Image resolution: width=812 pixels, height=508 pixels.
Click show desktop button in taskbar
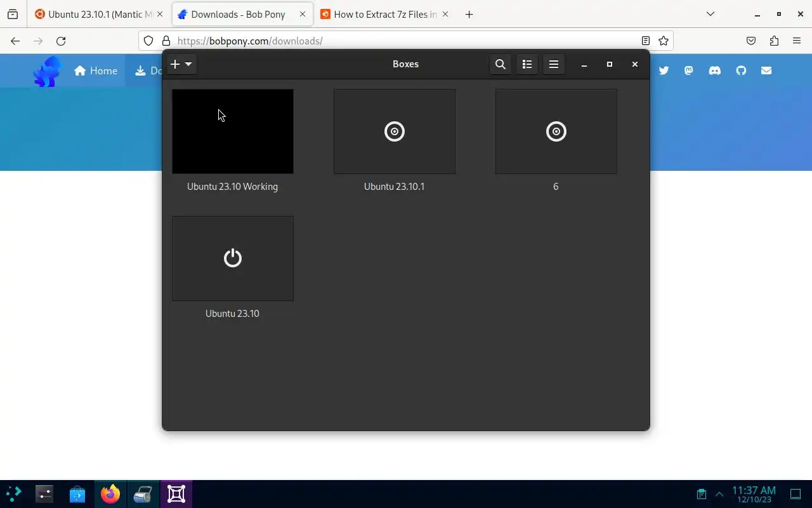tap(796, 494)
